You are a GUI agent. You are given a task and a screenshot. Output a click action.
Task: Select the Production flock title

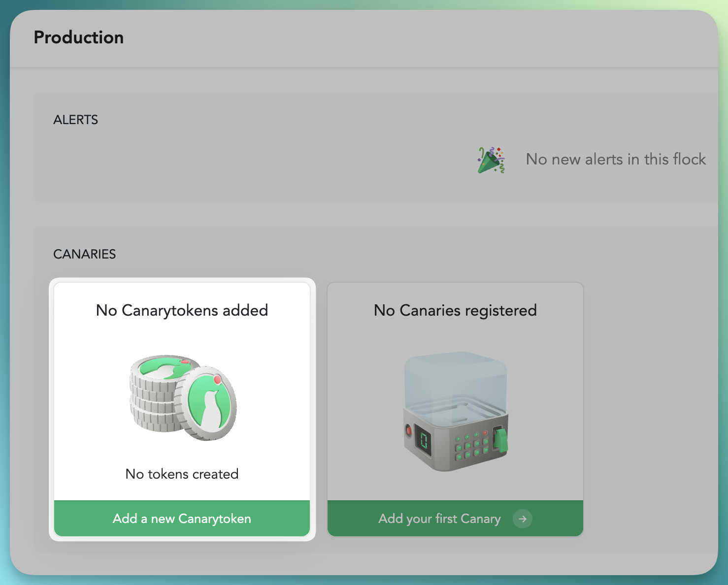click(x=79, y=38)
